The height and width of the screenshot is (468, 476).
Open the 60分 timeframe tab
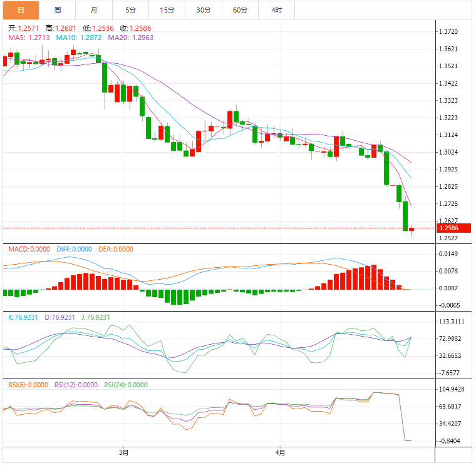[x=240, y=10]
